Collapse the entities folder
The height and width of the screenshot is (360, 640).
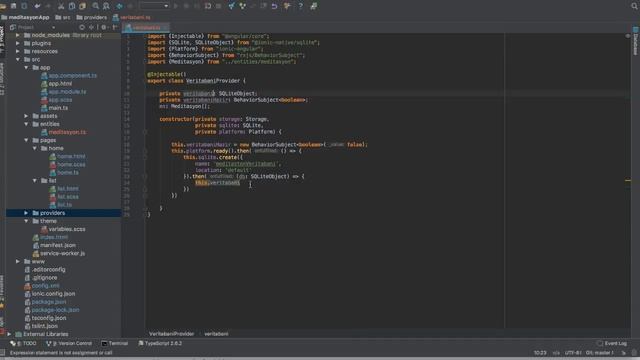click(27, 124)
